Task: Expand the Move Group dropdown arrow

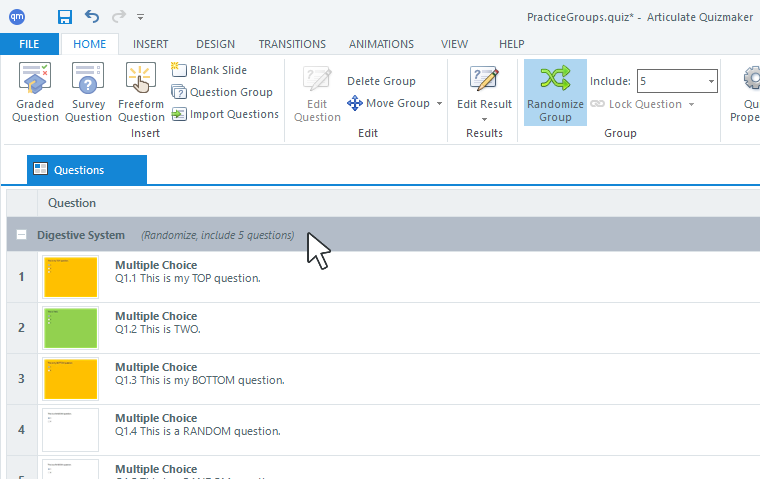Action: [439, 103]
